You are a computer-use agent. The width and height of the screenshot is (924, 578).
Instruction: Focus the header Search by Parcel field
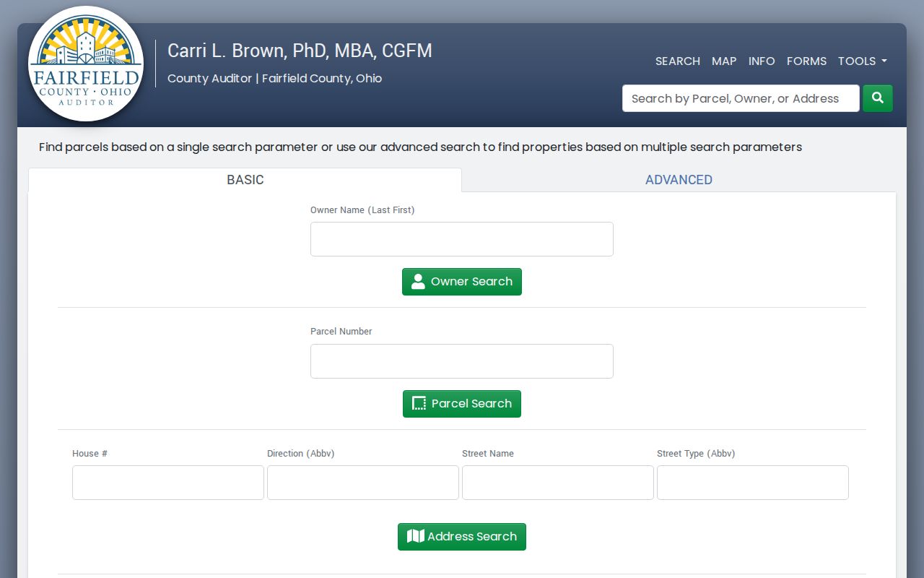[741, 98]
